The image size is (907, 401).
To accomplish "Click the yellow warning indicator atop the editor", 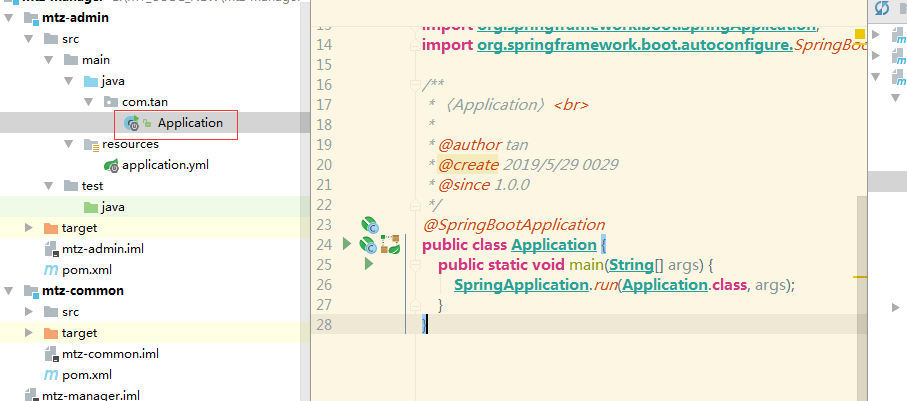I will [859, 35].
